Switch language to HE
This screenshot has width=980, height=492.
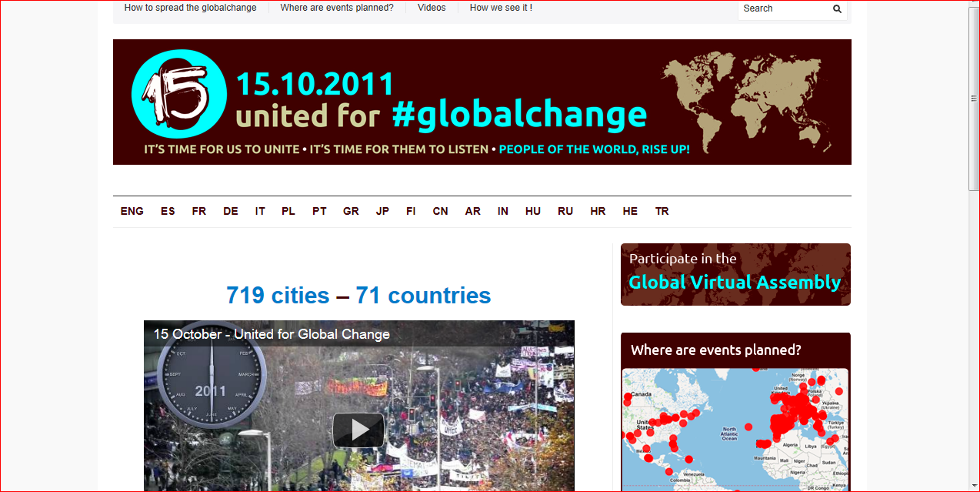pyautogui.click(x=630, y=211)
